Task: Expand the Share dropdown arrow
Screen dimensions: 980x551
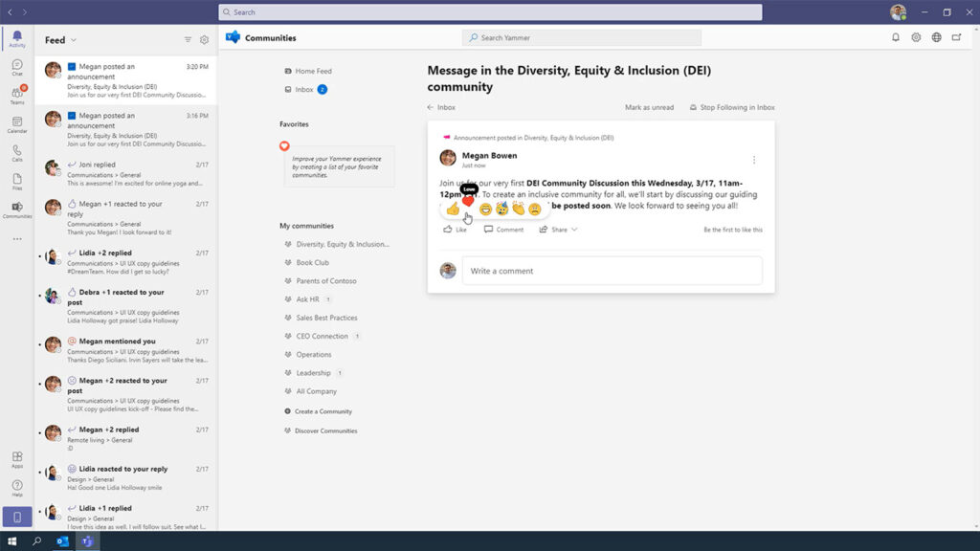Action: pos(574,230)
